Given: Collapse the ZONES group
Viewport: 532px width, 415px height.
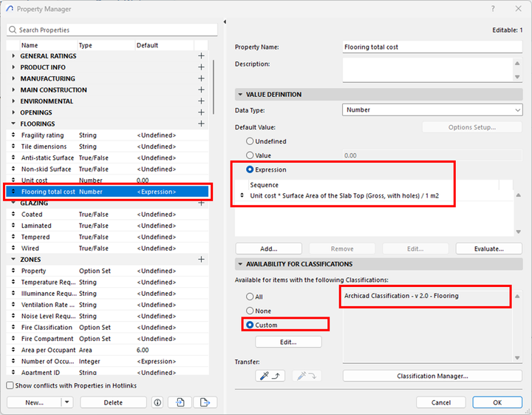Looking at the screenshot, I should point(13,259).
